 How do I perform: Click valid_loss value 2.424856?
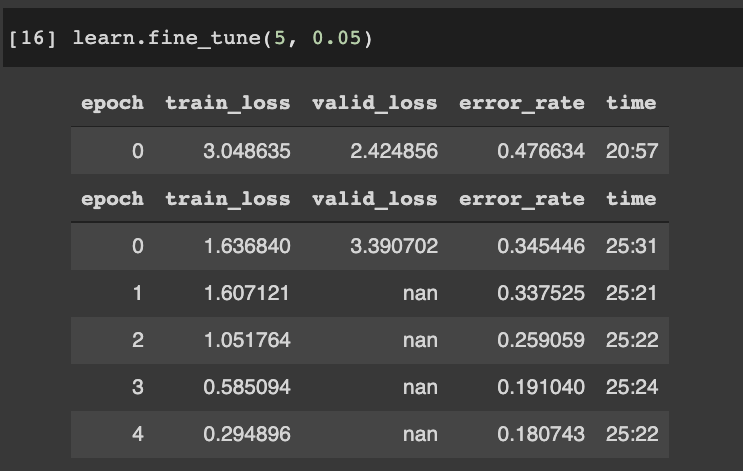[x=394, y=151]
